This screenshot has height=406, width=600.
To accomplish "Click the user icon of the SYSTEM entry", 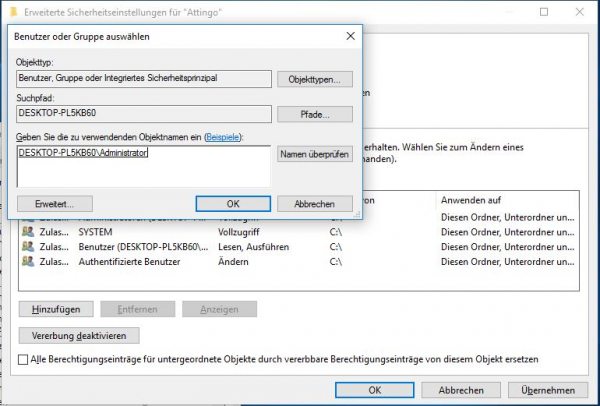I will coord(27,229).
